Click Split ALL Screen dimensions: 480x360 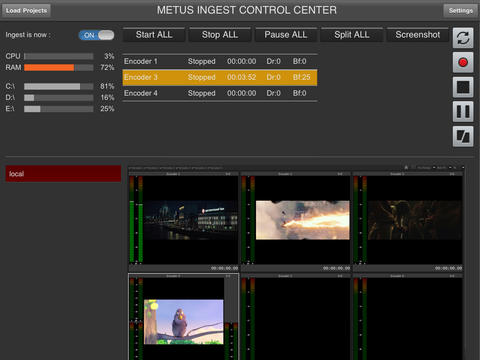tap(352, 35)
